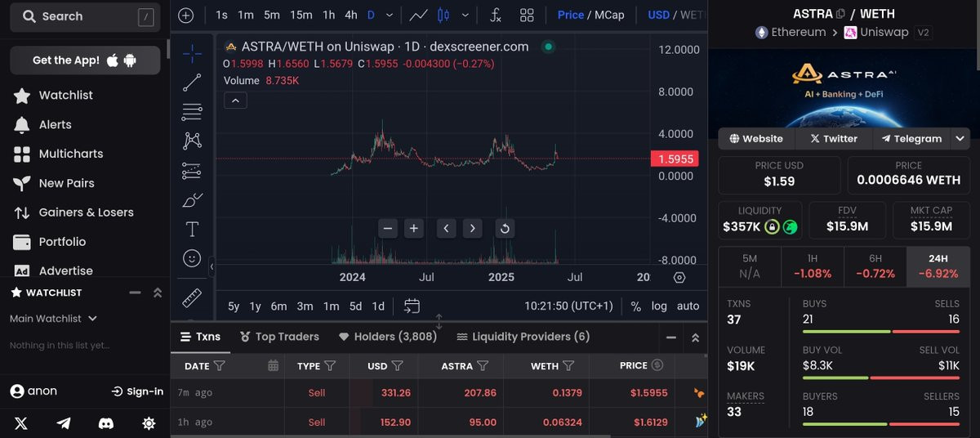Filter transactions by USD amount
This screenshot has height=438, width=980.
pyautogui.click(x=397, y=366)
